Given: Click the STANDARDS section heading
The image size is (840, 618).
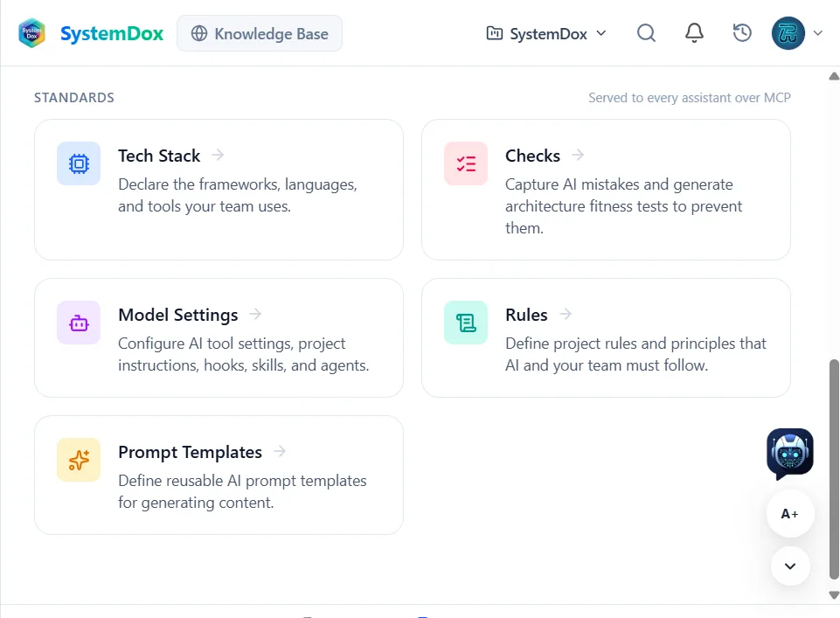Looking at the screenshot, I should pos(74,98).
